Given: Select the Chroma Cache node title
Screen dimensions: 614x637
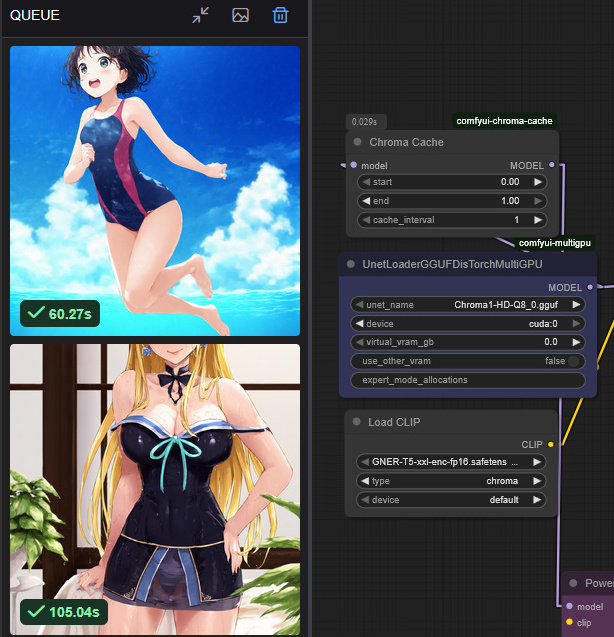Looking at the screenshot, I should [406, 142].
